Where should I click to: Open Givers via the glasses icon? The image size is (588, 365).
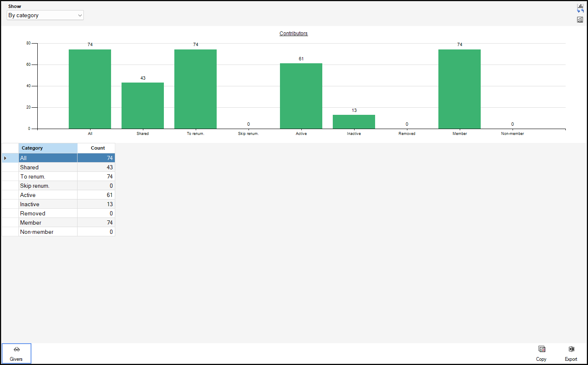click(16, 349)
